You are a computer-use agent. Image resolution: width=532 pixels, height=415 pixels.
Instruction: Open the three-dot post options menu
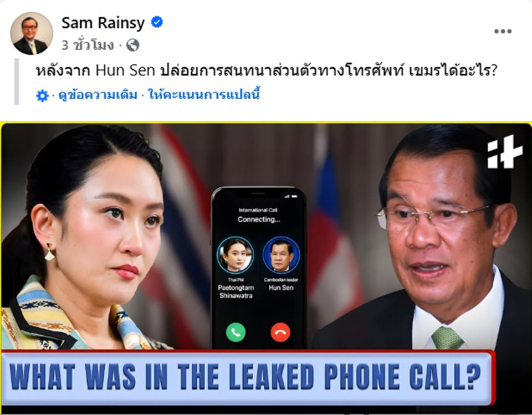[503, 31]
